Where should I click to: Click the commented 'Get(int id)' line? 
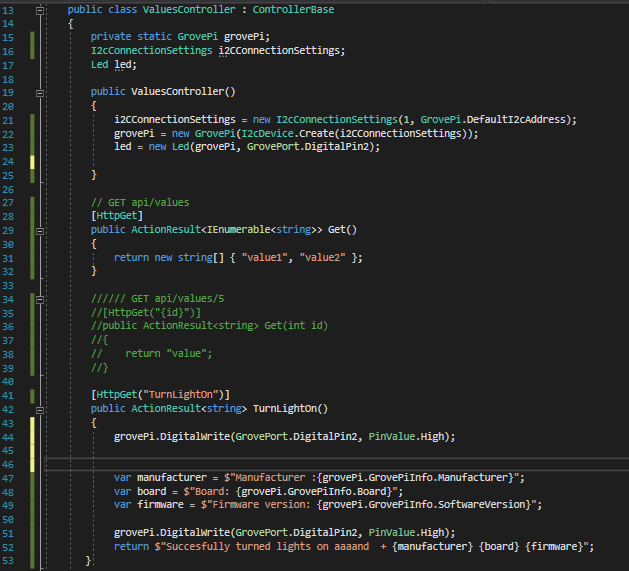tap(209, 325)
